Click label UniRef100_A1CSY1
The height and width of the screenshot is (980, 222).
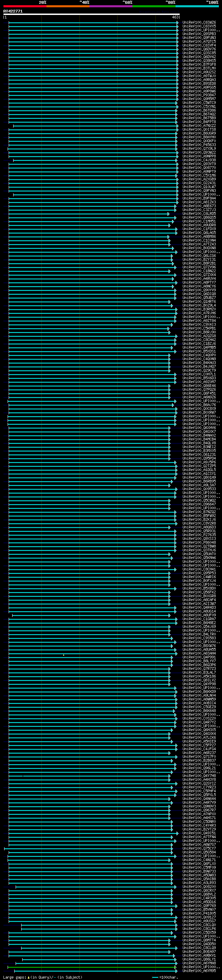tap(199, 473)
